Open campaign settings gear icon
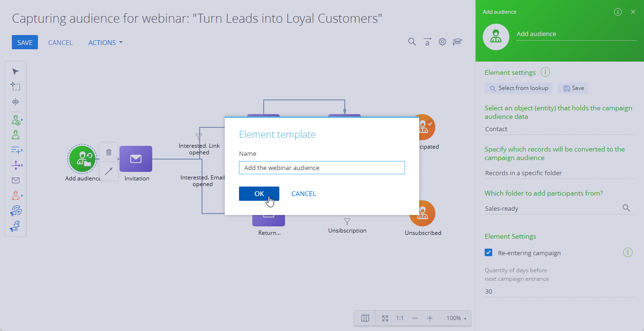The width and height of the screenshot is (644, 331). tap(442, 42)
